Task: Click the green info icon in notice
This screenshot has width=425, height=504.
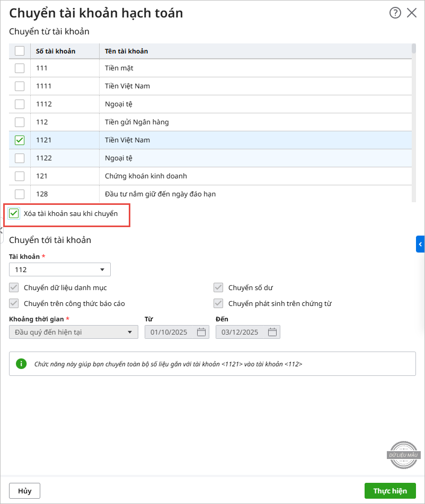Action: [x=21, y=364]
